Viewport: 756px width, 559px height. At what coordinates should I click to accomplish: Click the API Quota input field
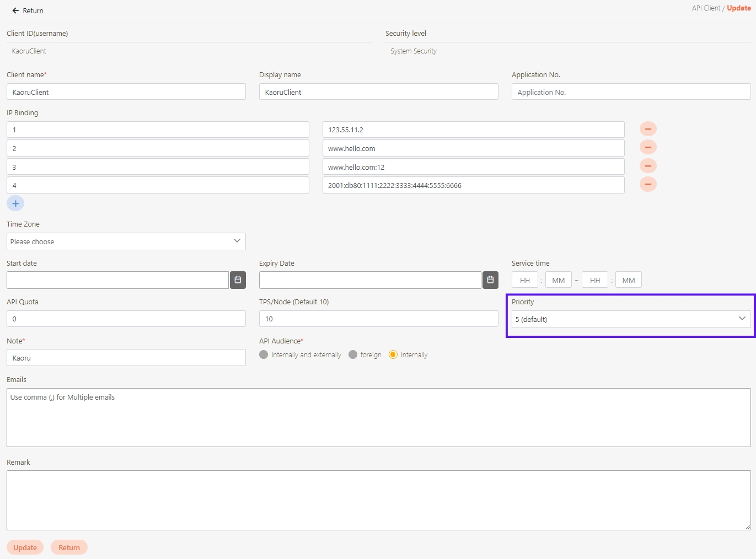[x=126, y=319]
